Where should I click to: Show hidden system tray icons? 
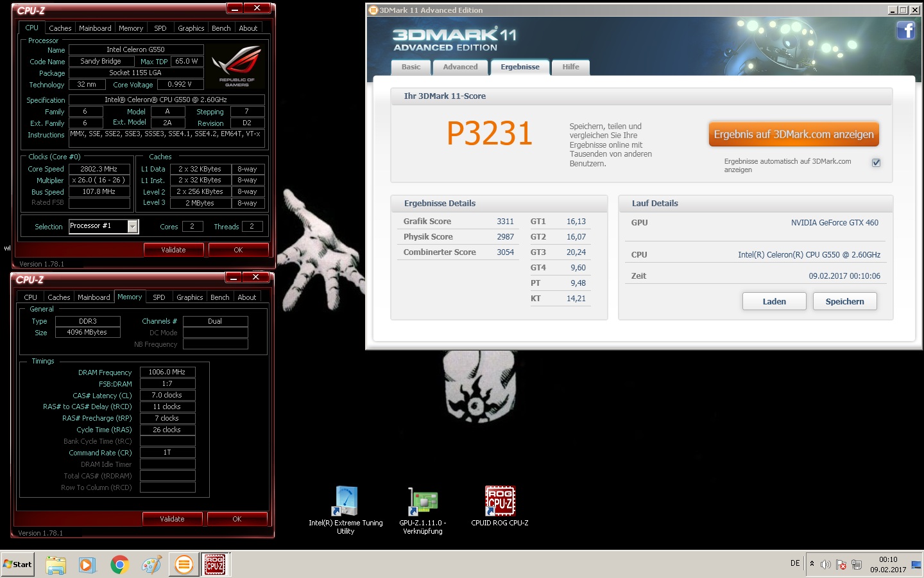[x=812, y=564]
